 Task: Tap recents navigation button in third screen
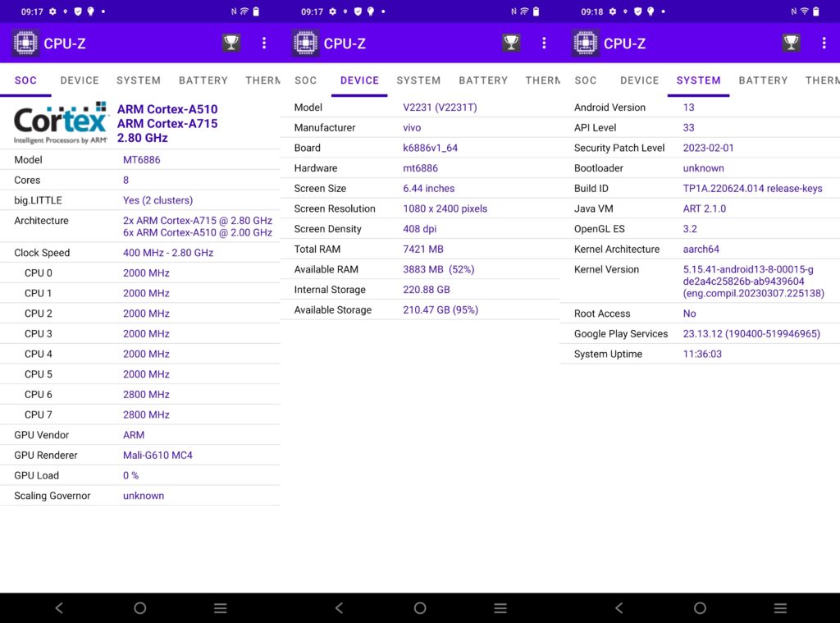pyautogui.click(x=781, y=608)
